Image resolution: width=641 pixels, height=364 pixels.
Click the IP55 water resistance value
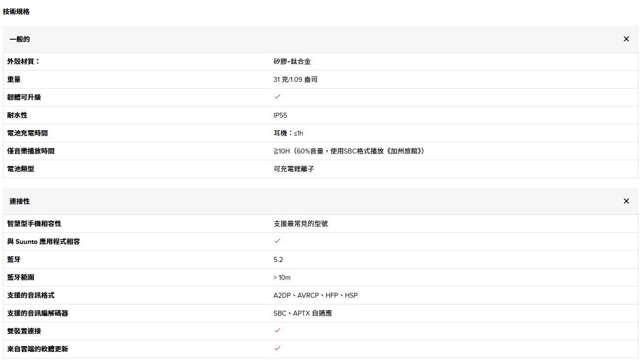(280, 115)
